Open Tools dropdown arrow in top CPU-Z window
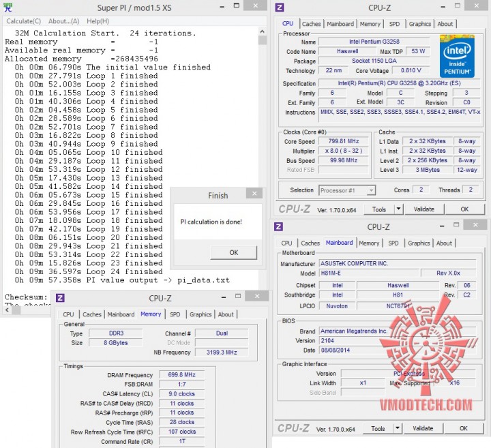 (x=398, y=209)
